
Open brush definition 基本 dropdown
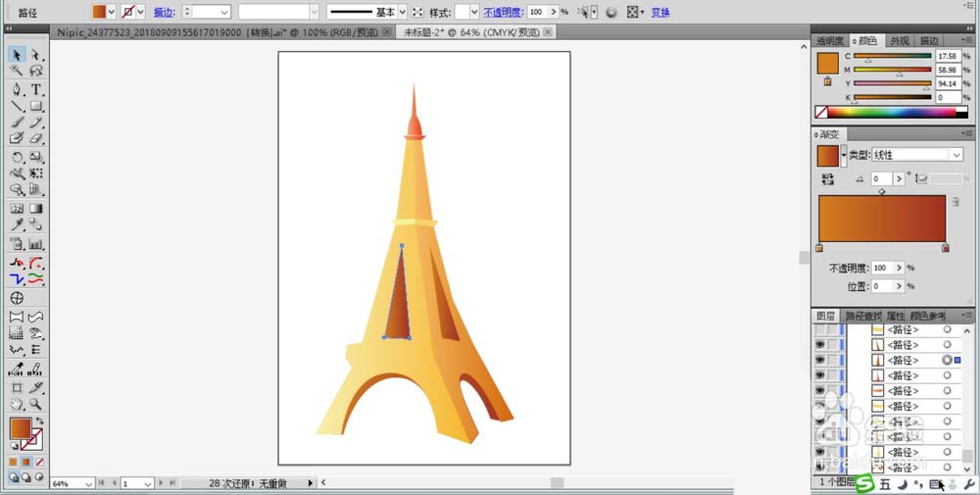(x=402, y=12)
